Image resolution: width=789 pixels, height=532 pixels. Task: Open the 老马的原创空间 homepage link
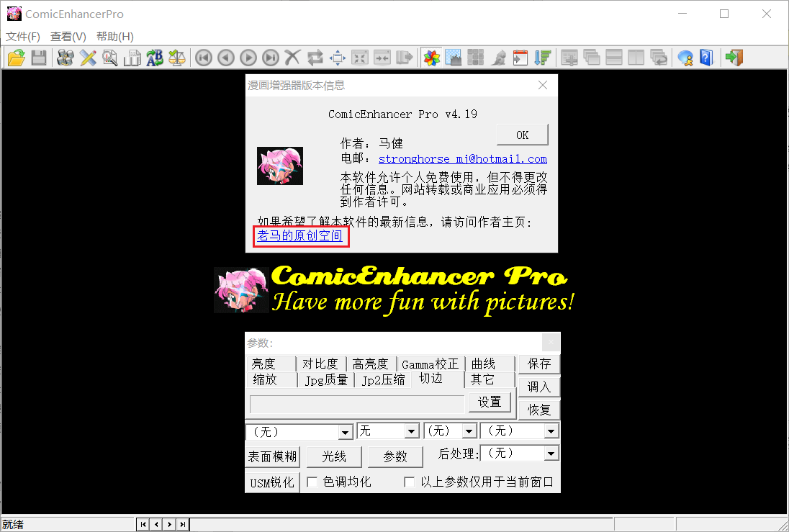tap(300, 235)
